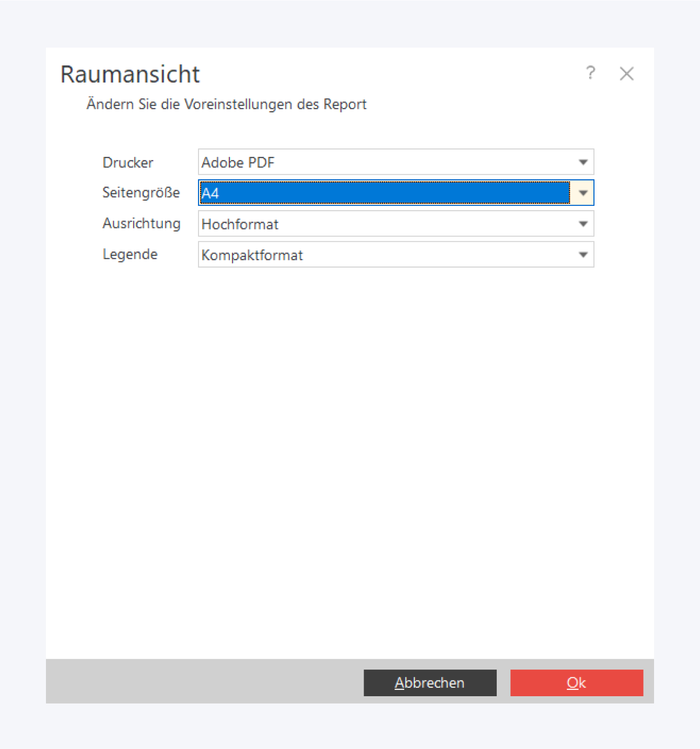Click the Raumansicht dialog title
The width and height of the screenshot is (700, 749).
tap(130, 74)
